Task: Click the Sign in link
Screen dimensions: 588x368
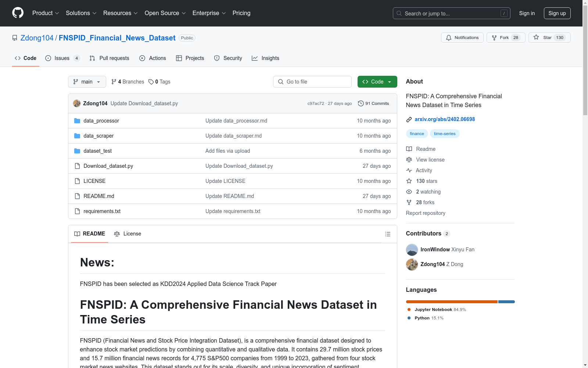Action: (x=527, y=13)
